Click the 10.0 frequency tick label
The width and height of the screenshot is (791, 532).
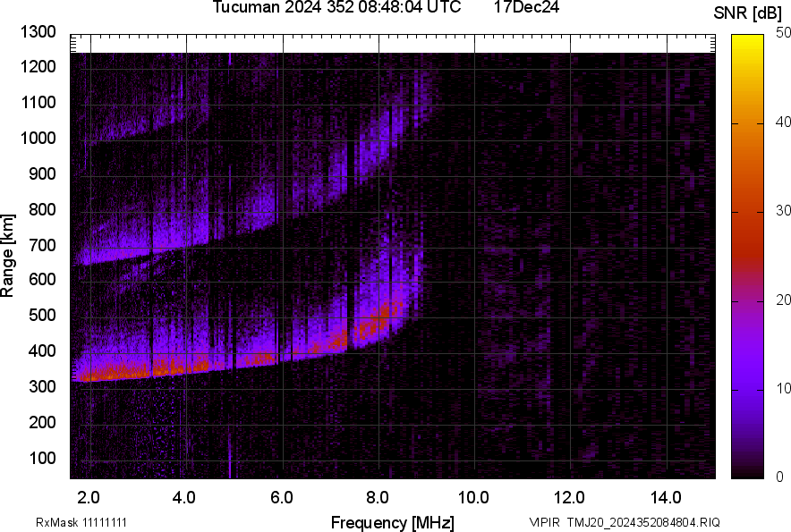pyautogui.click(x=473, y=497)
